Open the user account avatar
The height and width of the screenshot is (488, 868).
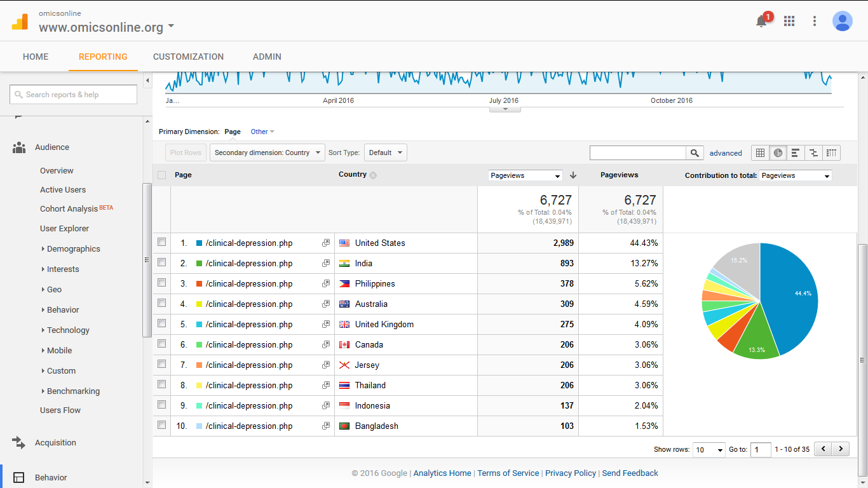pyautogui.click(x=843, y=21)
